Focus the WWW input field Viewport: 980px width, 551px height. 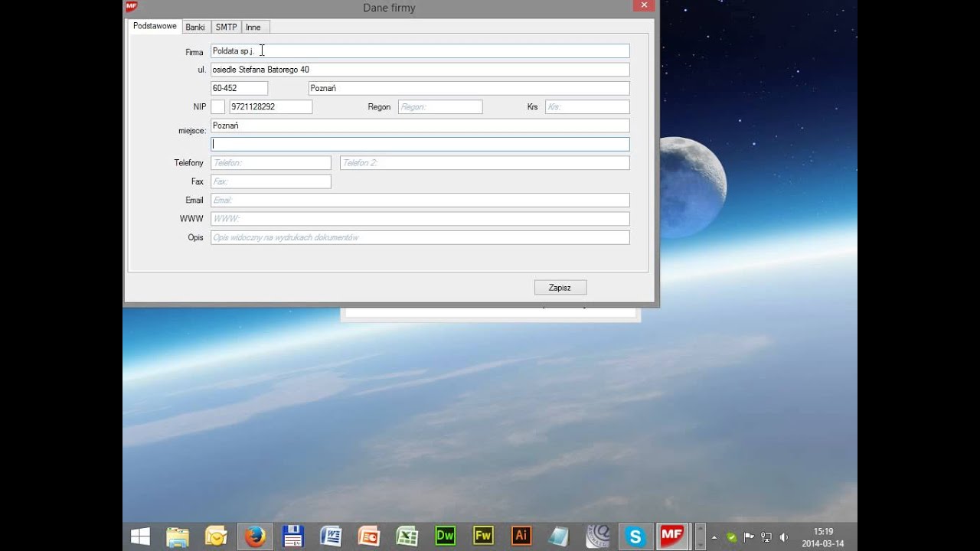(420, 219)
